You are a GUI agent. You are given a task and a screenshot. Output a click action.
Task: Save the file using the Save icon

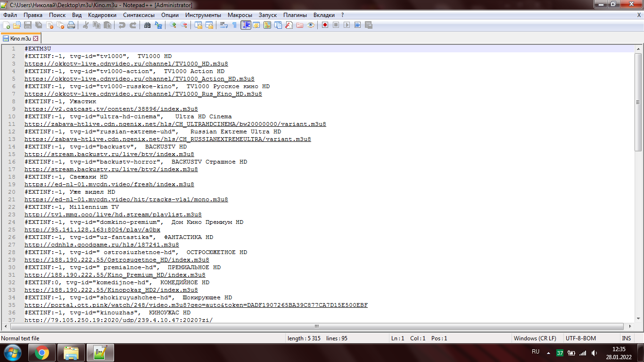(x=28, y=25)
